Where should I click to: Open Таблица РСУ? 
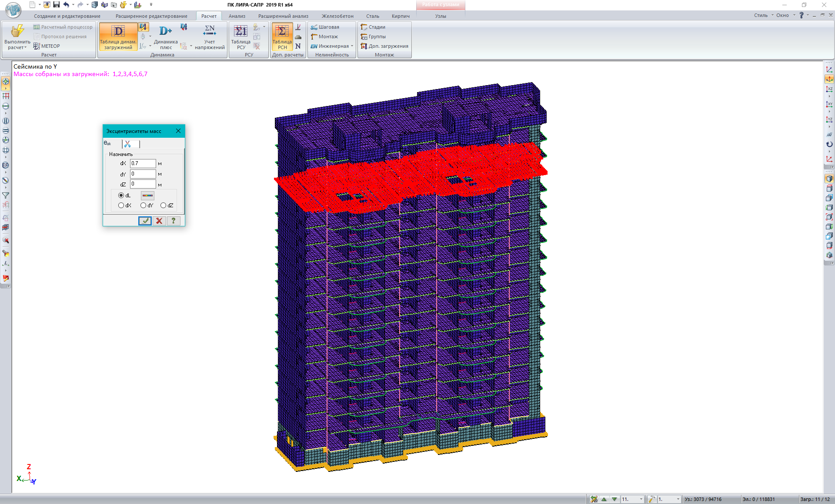(x=240, y=37)
